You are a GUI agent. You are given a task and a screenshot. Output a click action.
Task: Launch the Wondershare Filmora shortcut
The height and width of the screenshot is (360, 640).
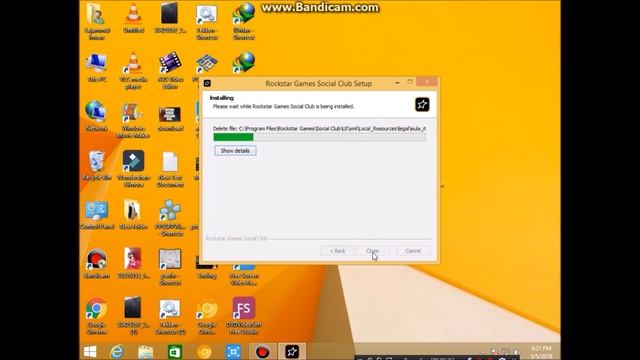[133, 168]
